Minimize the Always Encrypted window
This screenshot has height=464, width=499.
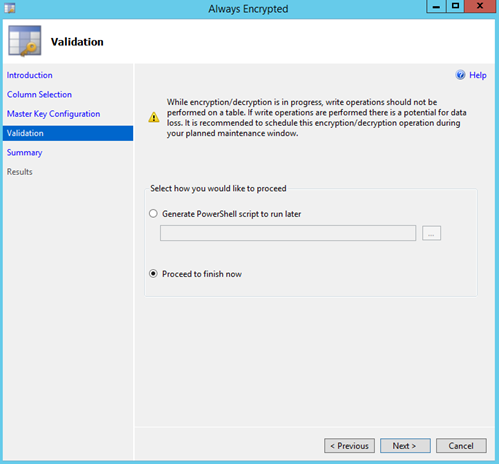pyautogui.click(x=436, y=6)
